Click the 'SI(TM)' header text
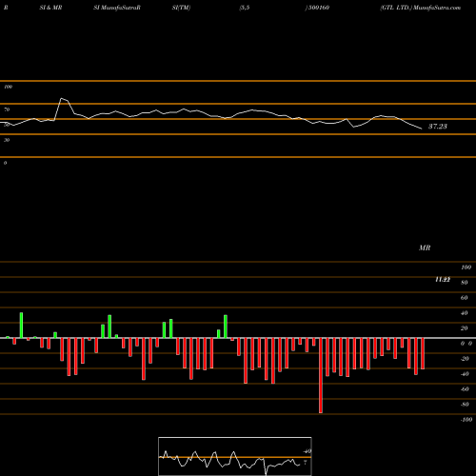This screenshot has height=476, width=476. coord(181,8)
